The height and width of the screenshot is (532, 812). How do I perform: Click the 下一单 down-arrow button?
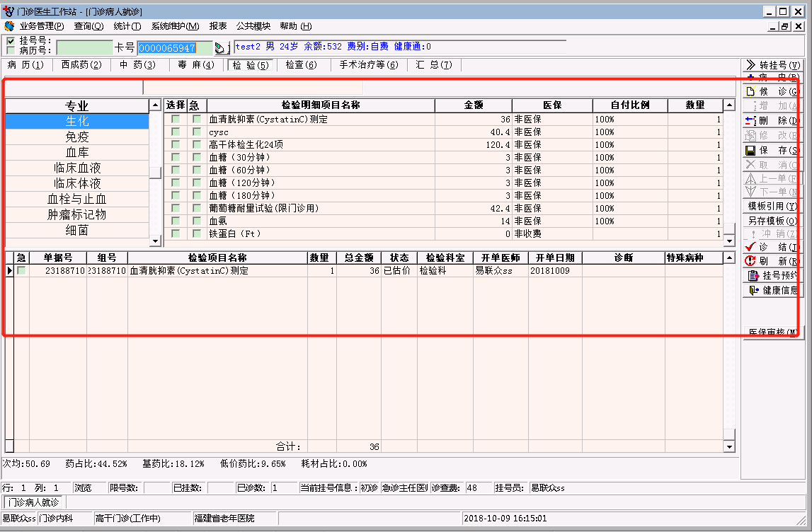coord(772,192)
